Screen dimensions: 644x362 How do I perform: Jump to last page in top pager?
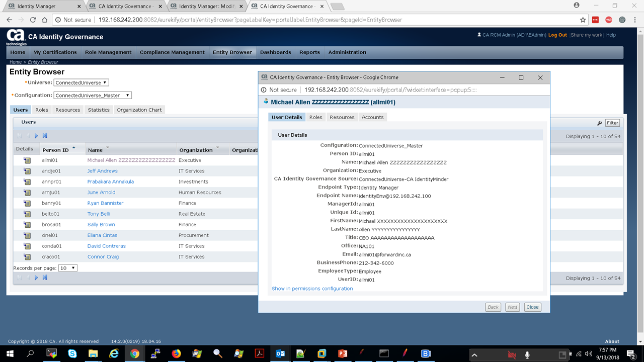[x=45, y=136]
